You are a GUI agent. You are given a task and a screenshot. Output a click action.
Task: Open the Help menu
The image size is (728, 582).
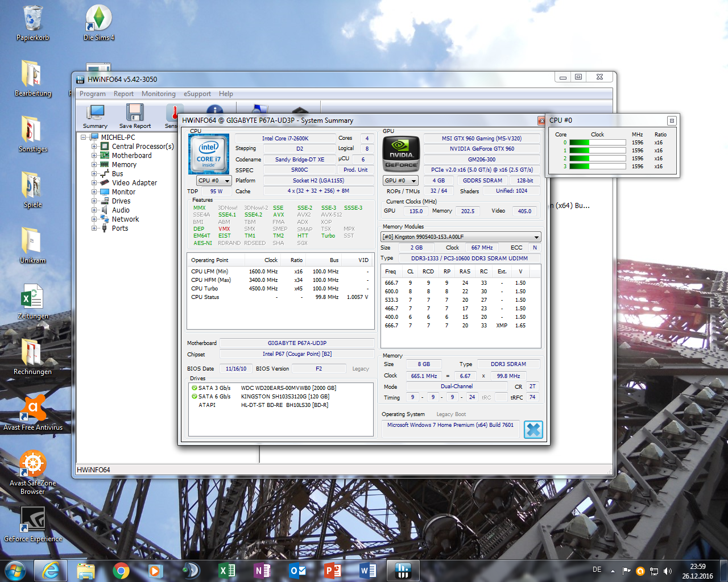point(226,94)
